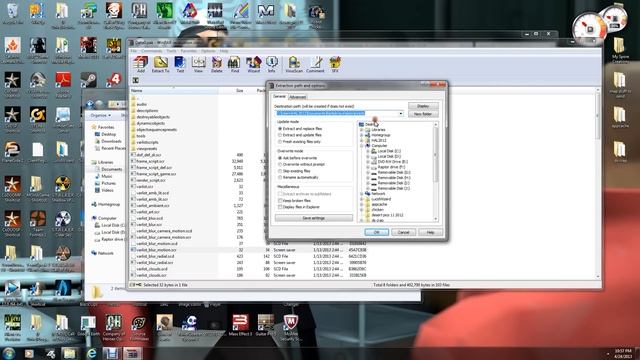Enable the Display files in Explorer checkbox
Viewport: 640px width, 360px height.
click(x=280, y=207)
